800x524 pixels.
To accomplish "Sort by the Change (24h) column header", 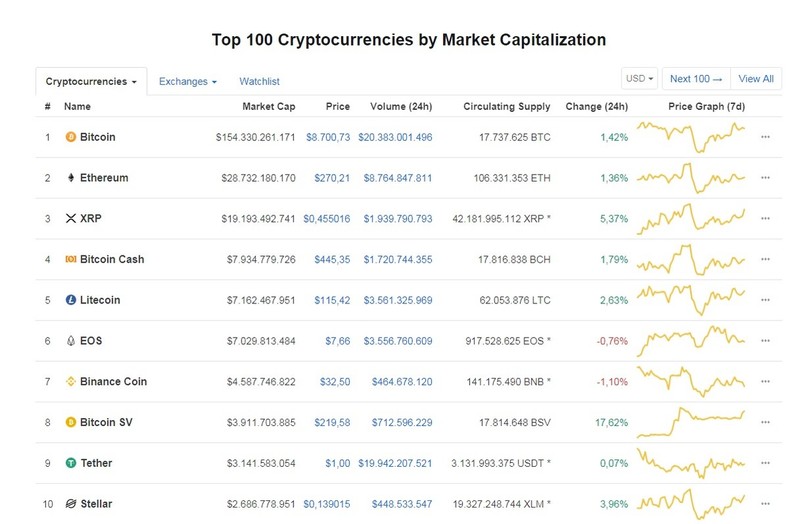I will 596,106.
